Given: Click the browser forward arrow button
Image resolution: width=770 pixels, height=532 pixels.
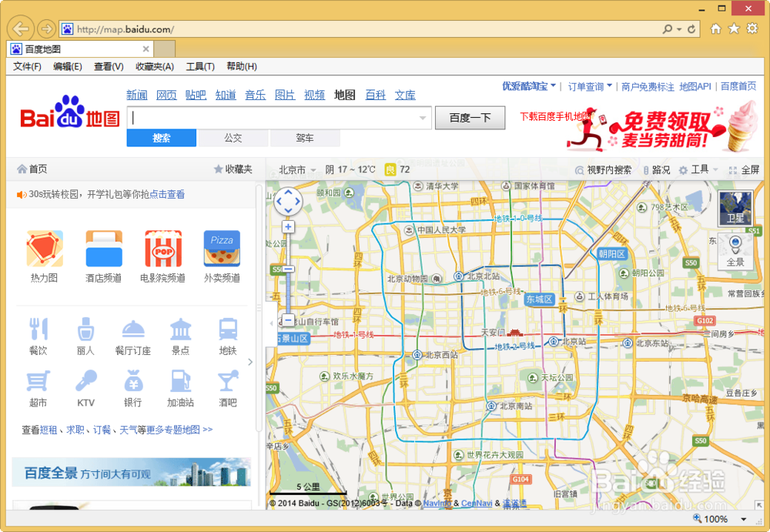Looking at the screenshot, I should point(46,29).
